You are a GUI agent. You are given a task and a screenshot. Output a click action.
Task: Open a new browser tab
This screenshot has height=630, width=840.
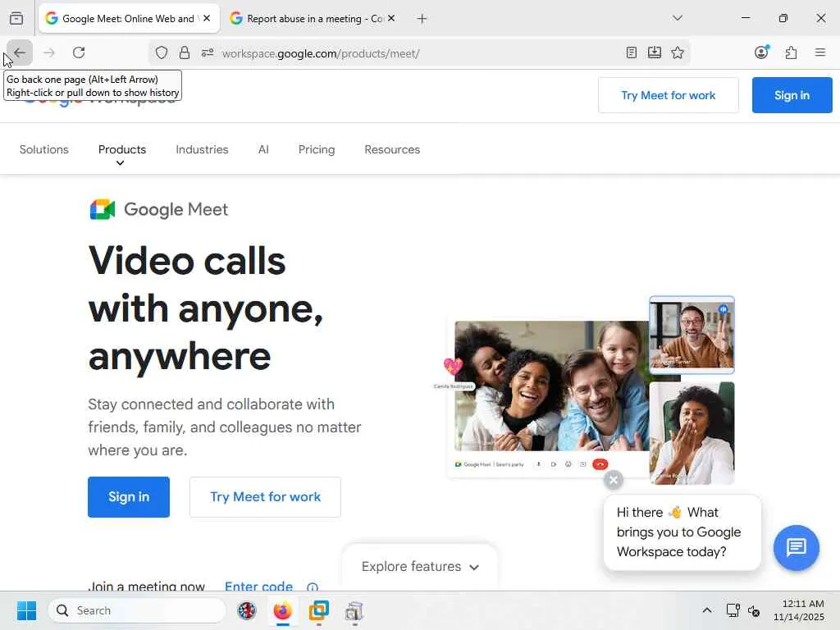click(x=422, y=19)
